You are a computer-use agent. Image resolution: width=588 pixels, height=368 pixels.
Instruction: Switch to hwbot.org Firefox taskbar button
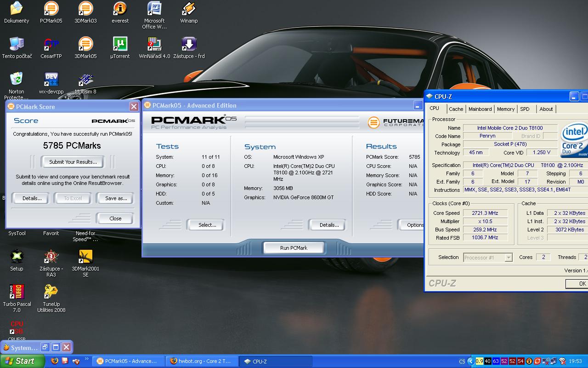[202, 361]
